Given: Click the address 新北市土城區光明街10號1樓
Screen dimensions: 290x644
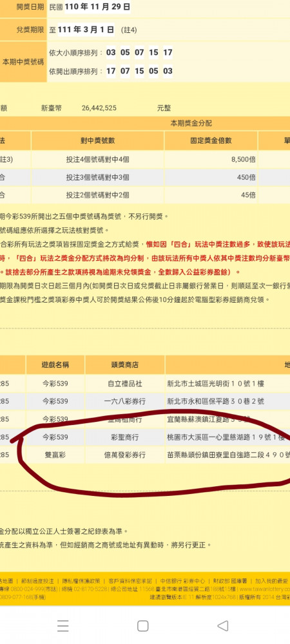Looking at the screenshot, I should (215, 384).
